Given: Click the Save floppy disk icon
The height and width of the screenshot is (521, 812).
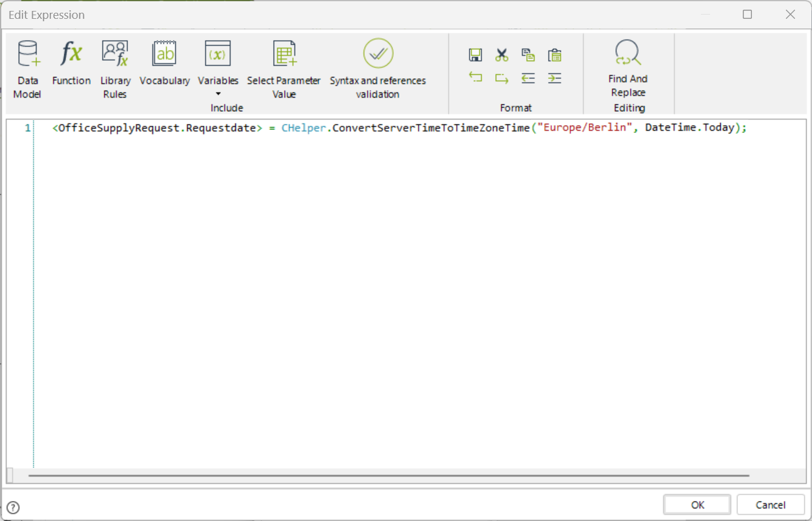Looking at the screenshot, I should [475, 55].
